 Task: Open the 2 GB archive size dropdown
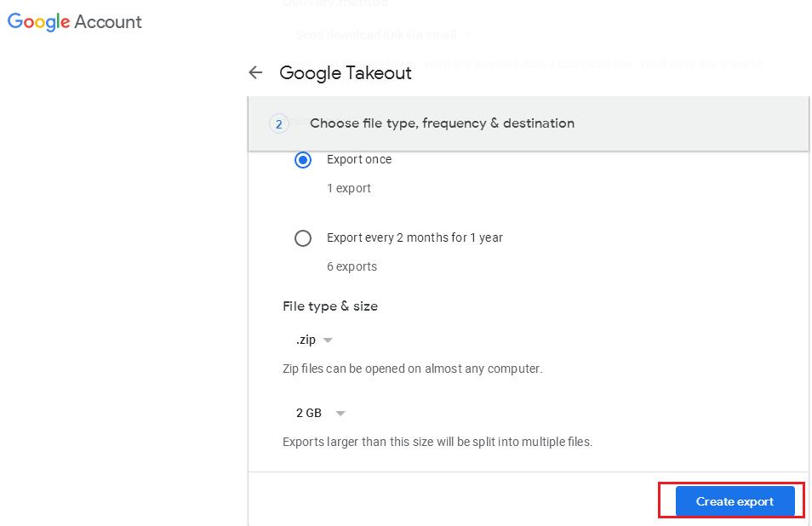pos(321,413)
